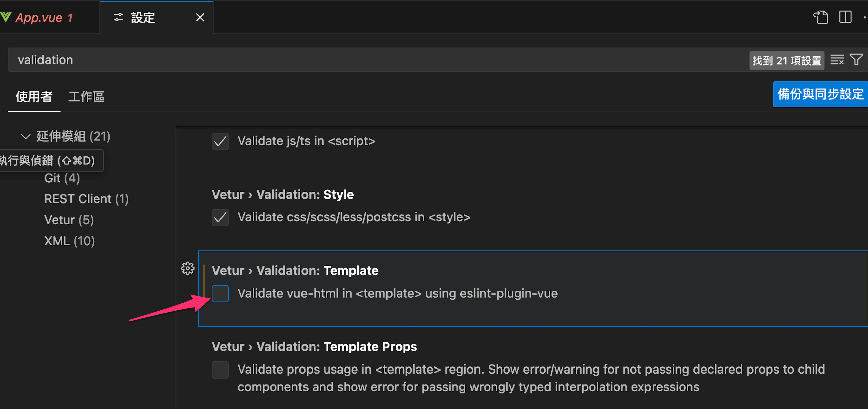Switch to the 工作區 settings tab
This screenshot has height=409, width=868.
[x=86, y=97]
